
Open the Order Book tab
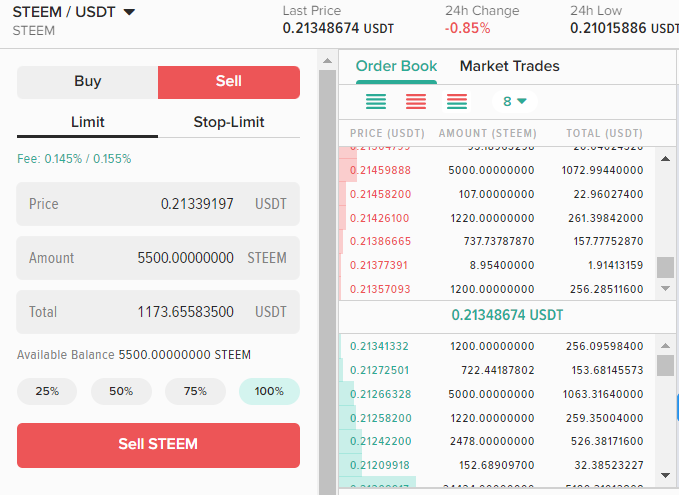[x=396, y=66]
